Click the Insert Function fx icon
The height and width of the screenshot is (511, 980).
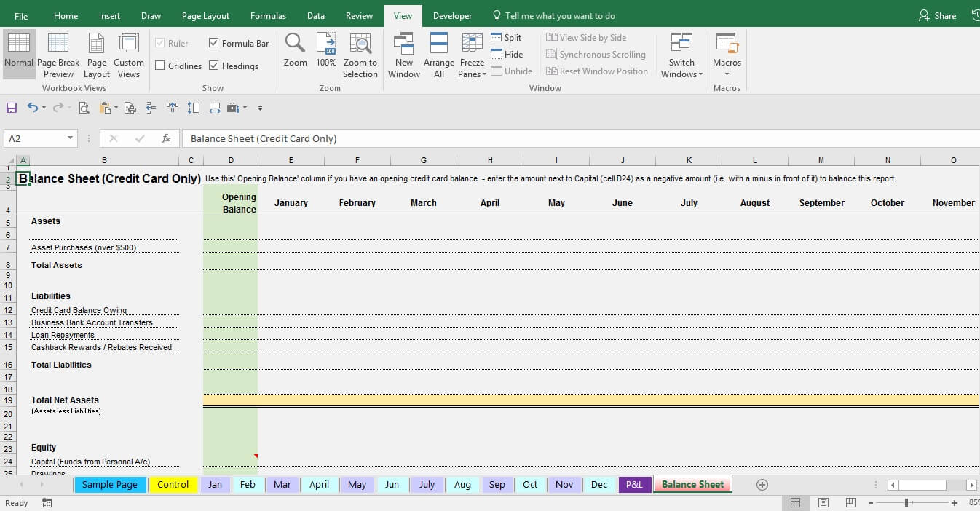click(x=166, y=138)
